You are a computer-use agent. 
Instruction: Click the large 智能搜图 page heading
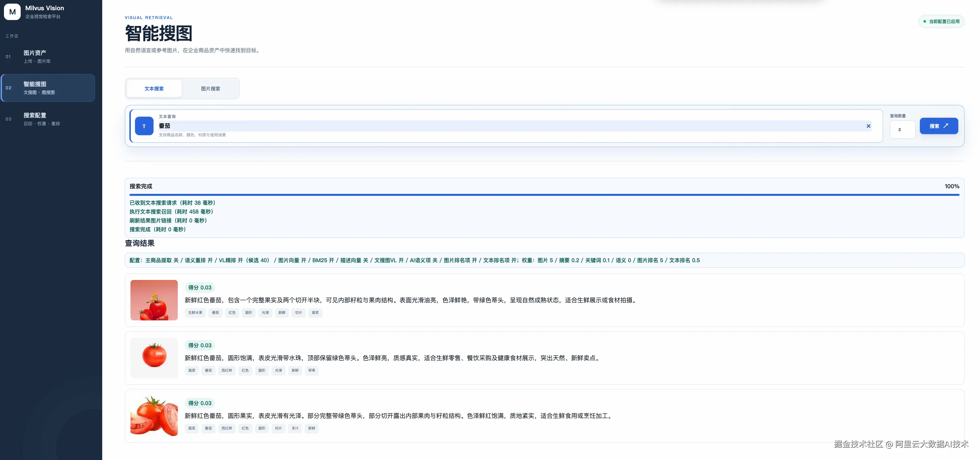pyautogui.click(x=159, y=34)
